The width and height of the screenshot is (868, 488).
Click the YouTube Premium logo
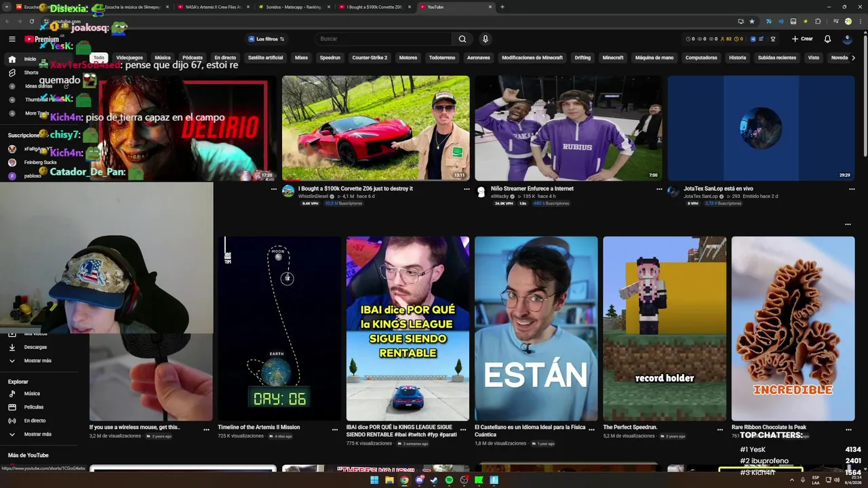tap(42, 39)
